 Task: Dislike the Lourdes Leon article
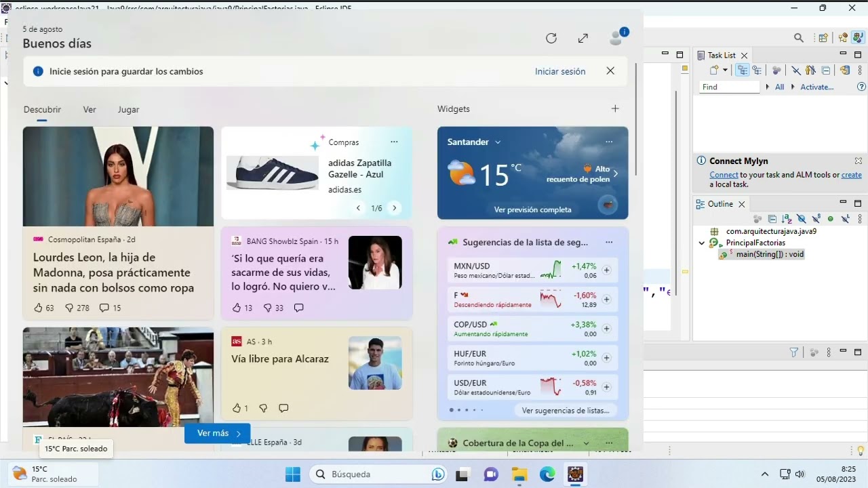click(x=69, y=308)
